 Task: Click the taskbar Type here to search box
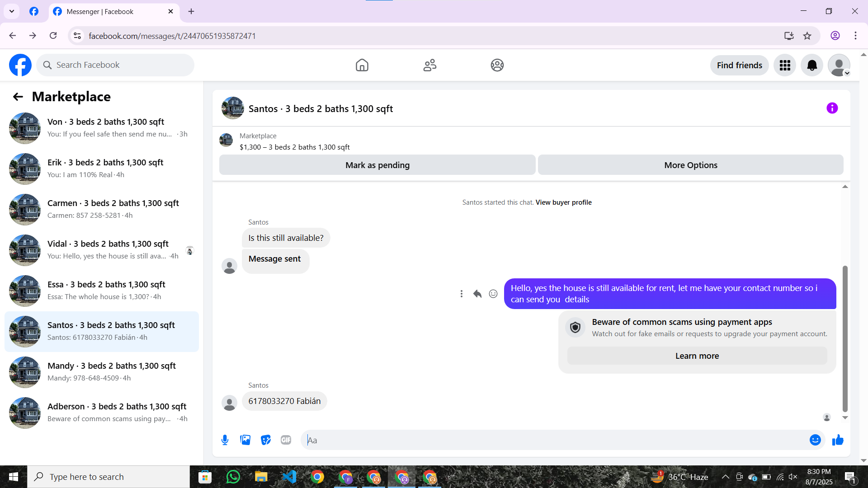[x=108, y=477]
